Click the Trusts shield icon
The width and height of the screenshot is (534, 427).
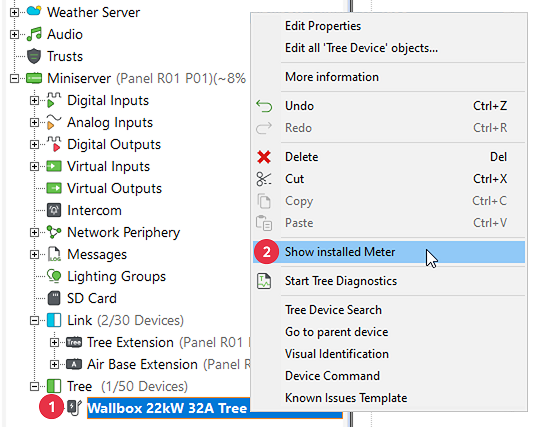(x=34, y=56)
